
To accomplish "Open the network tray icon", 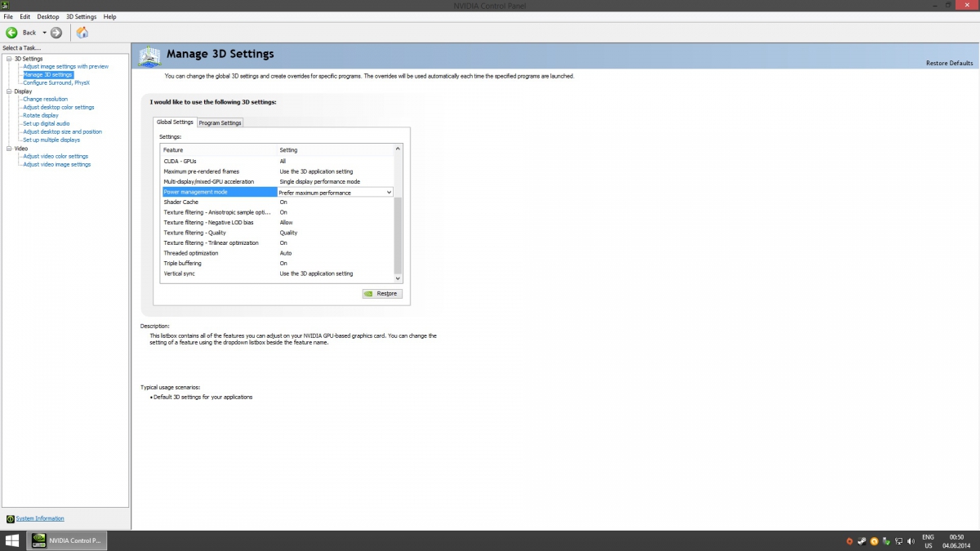I will click(898, 541).
